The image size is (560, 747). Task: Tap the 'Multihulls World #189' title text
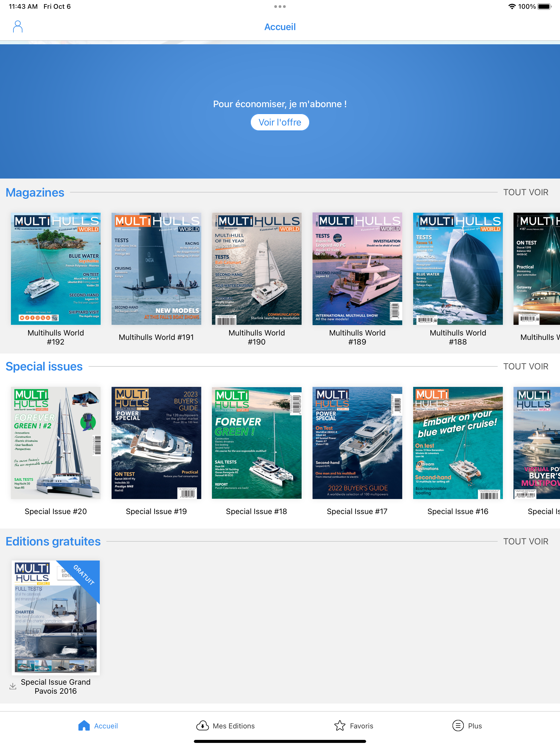click(x=357, y=337)
